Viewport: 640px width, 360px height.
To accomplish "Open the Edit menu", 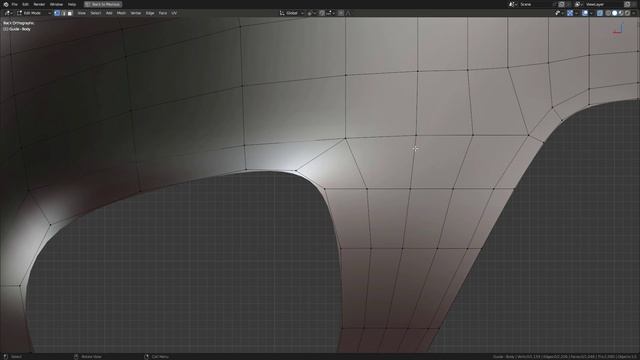I will click(25, 4).
